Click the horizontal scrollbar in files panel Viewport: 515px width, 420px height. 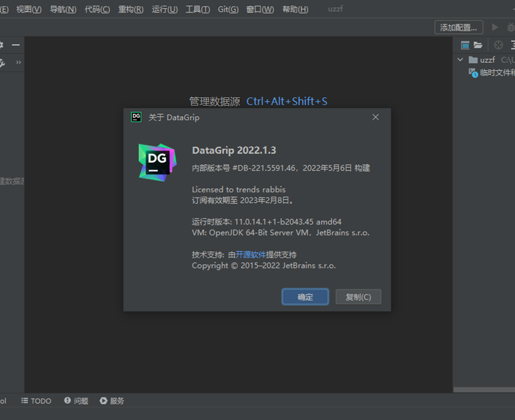[484, 390]
